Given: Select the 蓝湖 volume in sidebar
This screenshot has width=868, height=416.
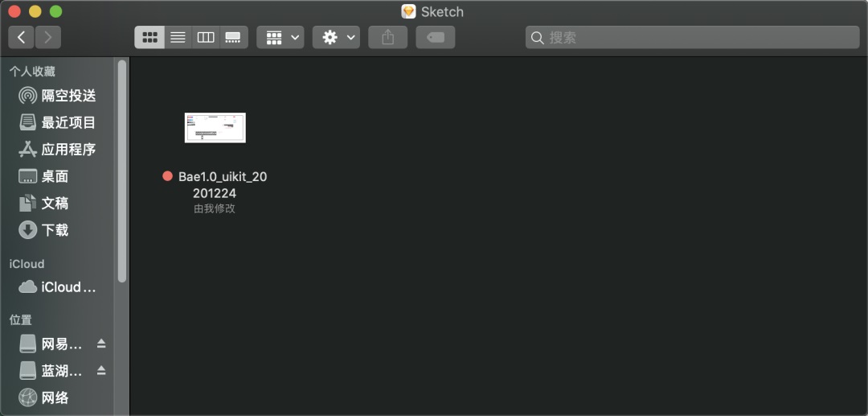Looking at the screenshot, I should [x=51, y=371].
